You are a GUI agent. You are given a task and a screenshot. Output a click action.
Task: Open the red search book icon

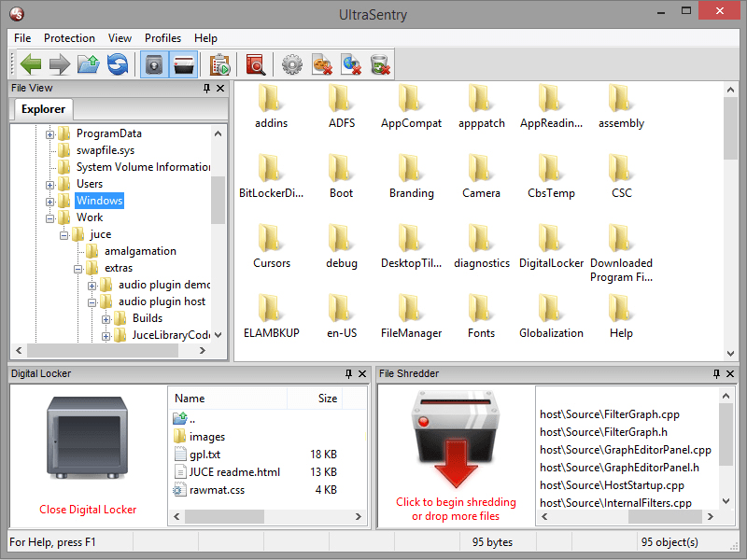pos(255,64)
